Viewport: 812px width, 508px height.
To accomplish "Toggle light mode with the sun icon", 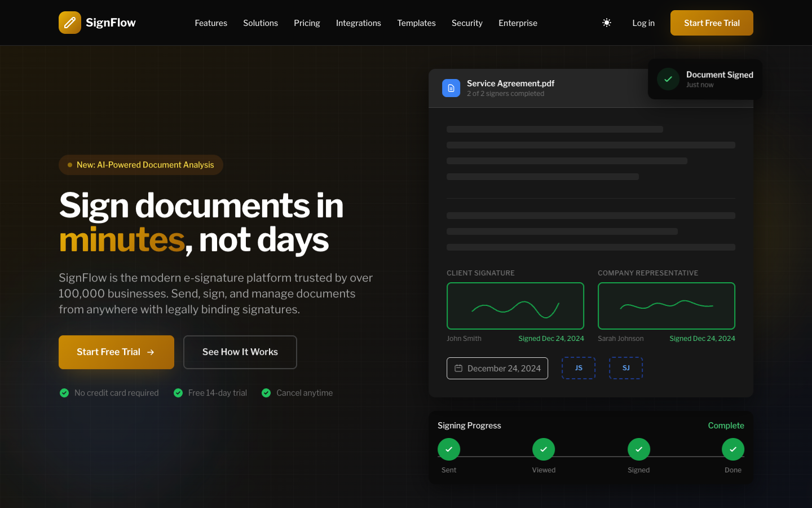I will coord(606,23).
